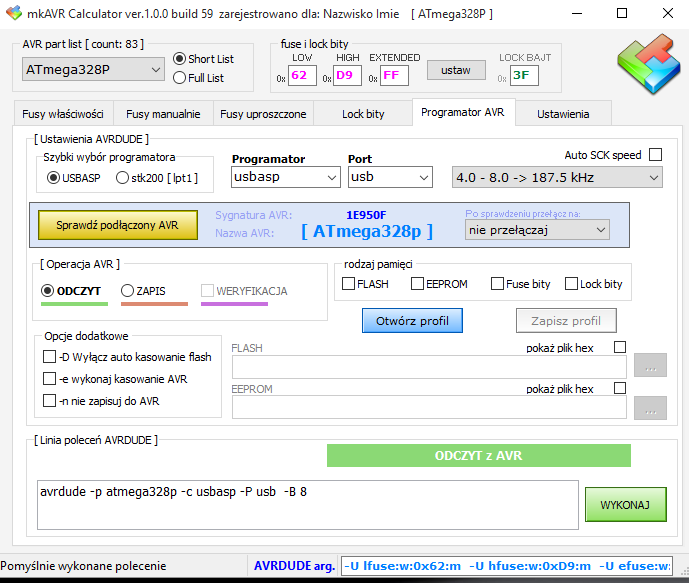Screen dimensions: 689x583
Task: Switch to Fusy właściwości tab
Action: pyautogui.click(x=63, y=114)
